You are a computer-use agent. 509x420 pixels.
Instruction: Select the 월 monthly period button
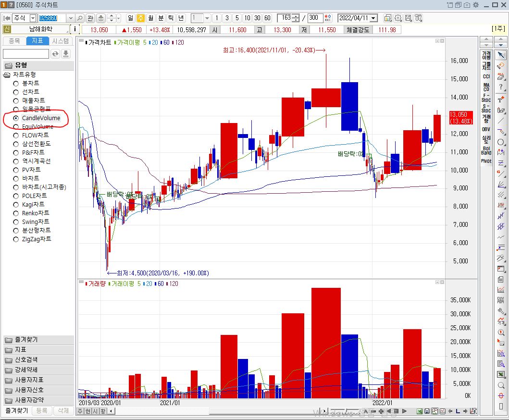coord(150,18)
